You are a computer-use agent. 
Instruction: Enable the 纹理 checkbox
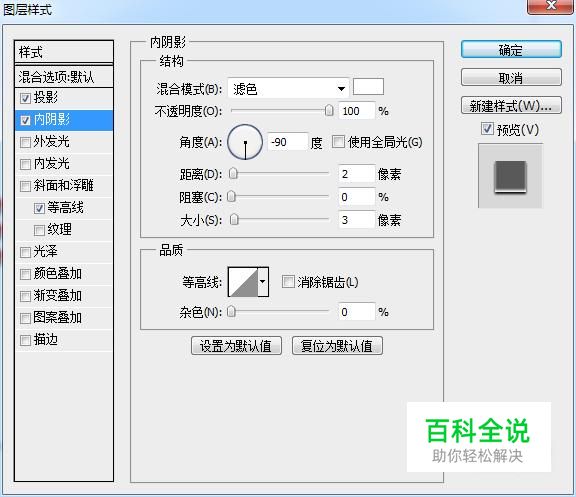(39, 230)
